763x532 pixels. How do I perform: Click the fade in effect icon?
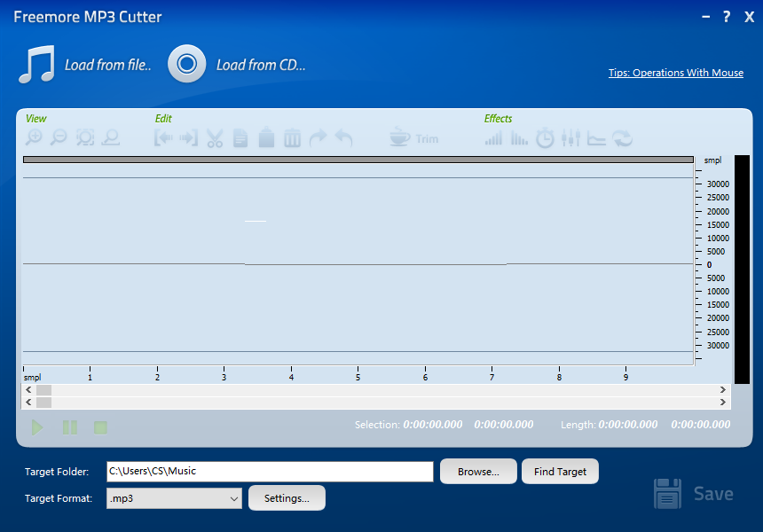493,138
